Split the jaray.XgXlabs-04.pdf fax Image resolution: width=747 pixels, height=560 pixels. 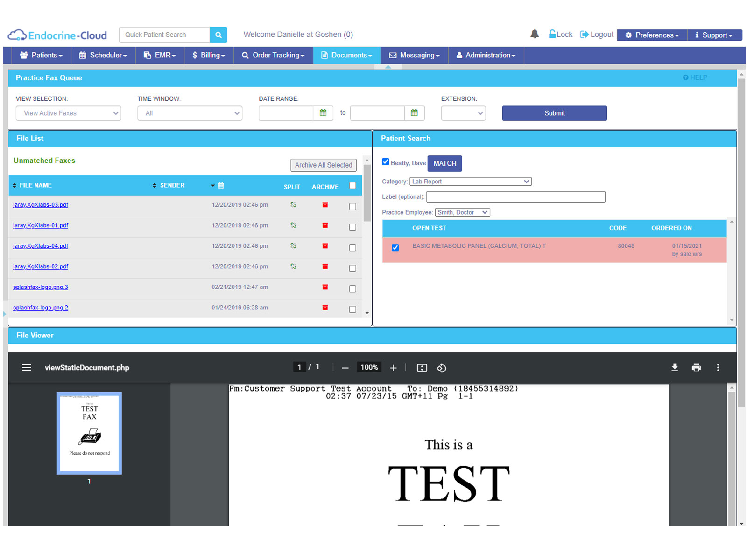tap(293, 246)
